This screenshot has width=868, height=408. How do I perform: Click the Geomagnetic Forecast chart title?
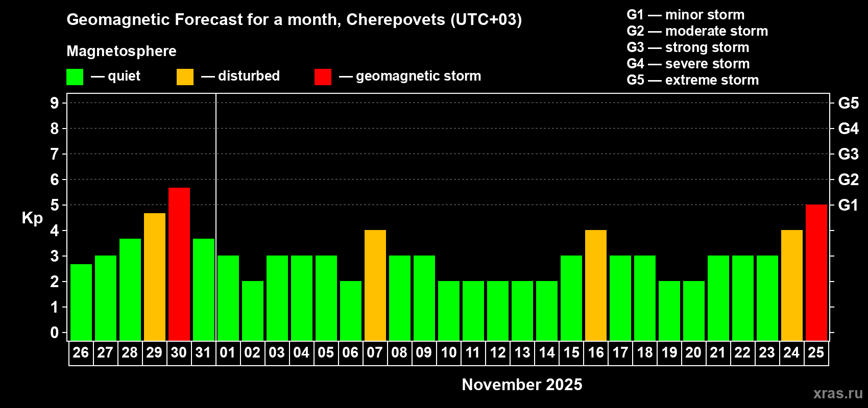point(294,19)
